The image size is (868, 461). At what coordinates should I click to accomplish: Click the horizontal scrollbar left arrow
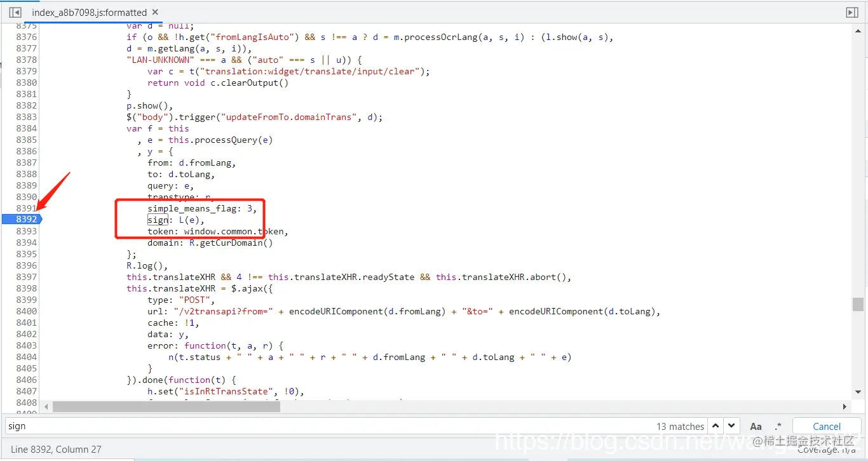(x=46, y=406)
